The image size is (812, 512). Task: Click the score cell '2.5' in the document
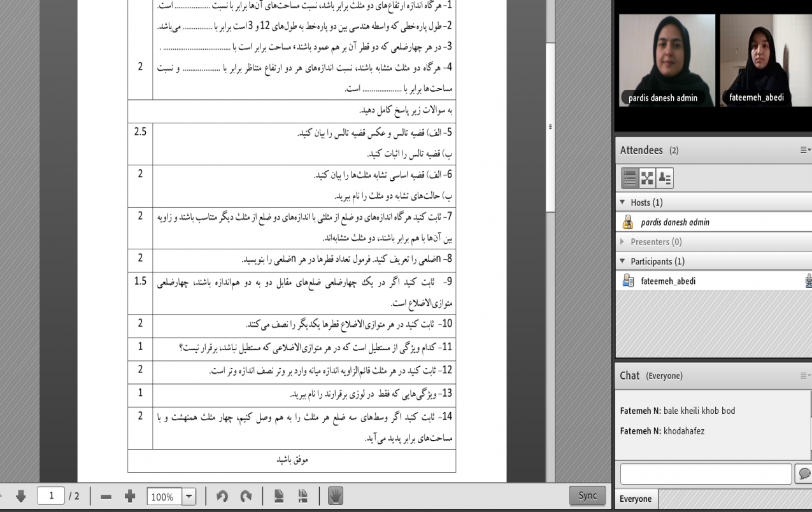point(140,132)
